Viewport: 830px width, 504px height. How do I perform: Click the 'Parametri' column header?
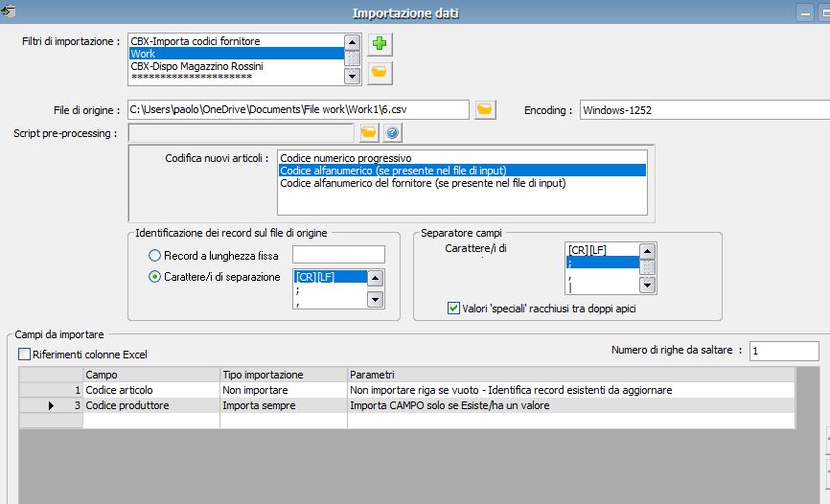click(571, 375)
